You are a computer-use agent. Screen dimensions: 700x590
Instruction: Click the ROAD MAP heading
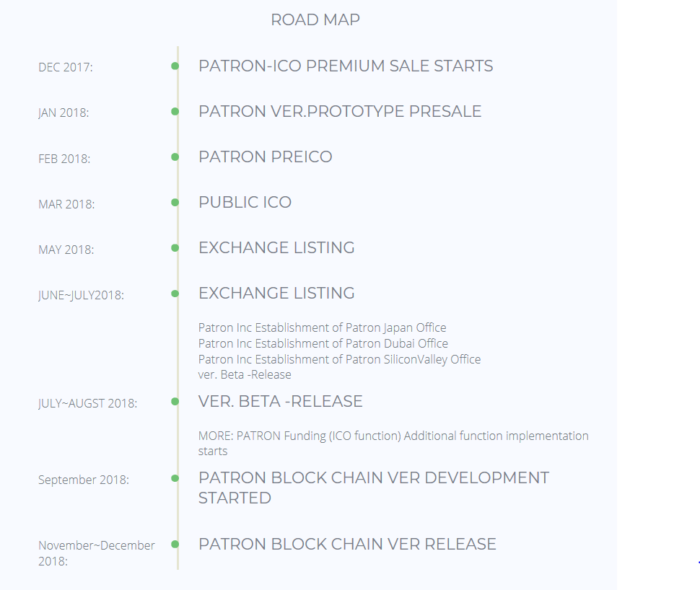pyautogui.click(x=315, y=19)
